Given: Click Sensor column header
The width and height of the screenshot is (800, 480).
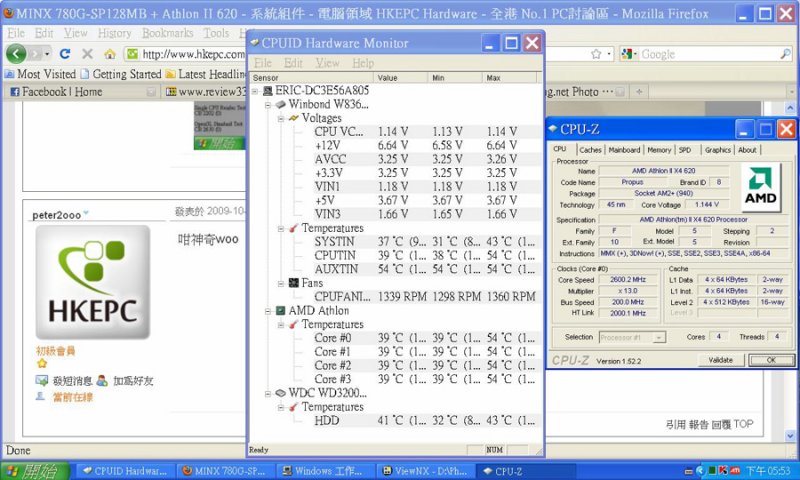Looking at the screenshot, I should pos(311,78).
